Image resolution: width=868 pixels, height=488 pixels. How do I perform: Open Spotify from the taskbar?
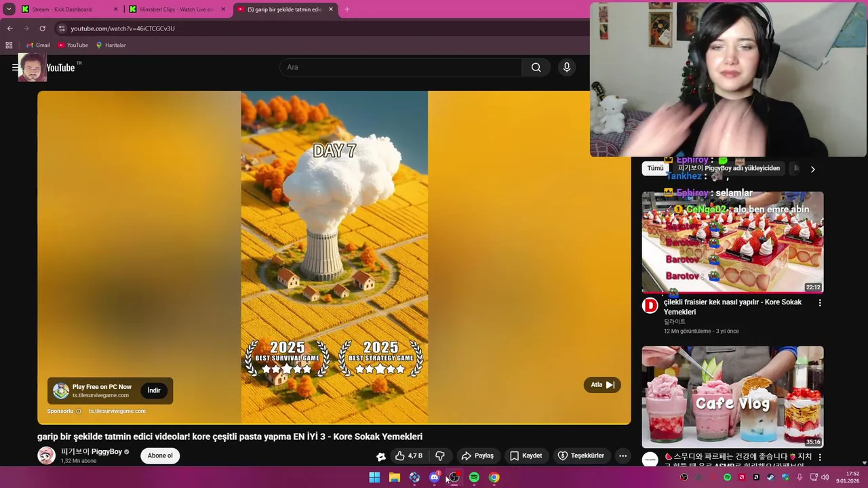[x=474, y=477]
